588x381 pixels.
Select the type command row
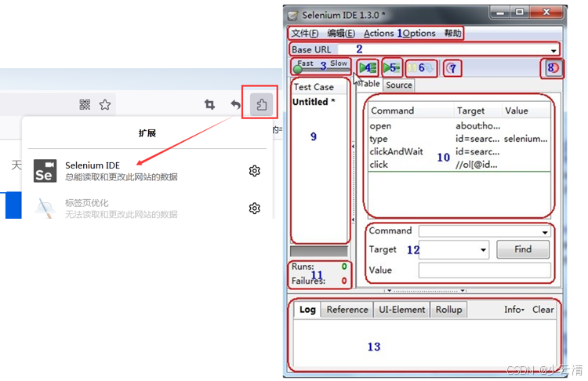coord(459,139)
